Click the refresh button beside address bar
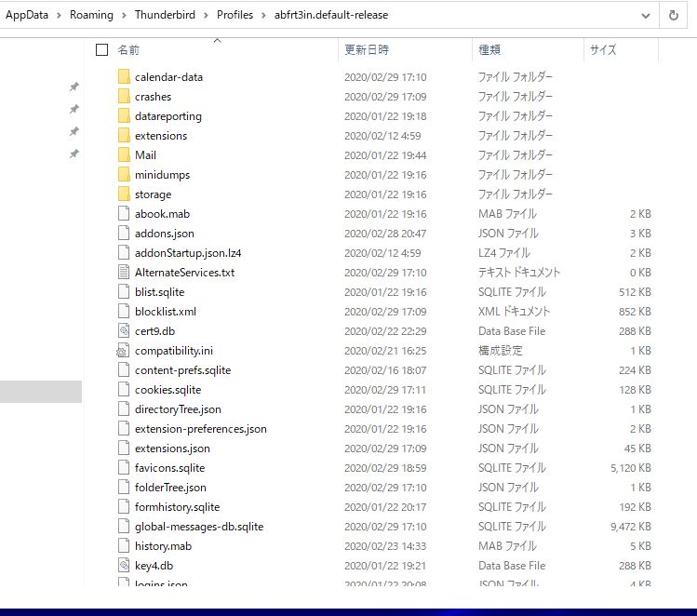The height and width of the screenshot is (616, 697). point(673,16)
